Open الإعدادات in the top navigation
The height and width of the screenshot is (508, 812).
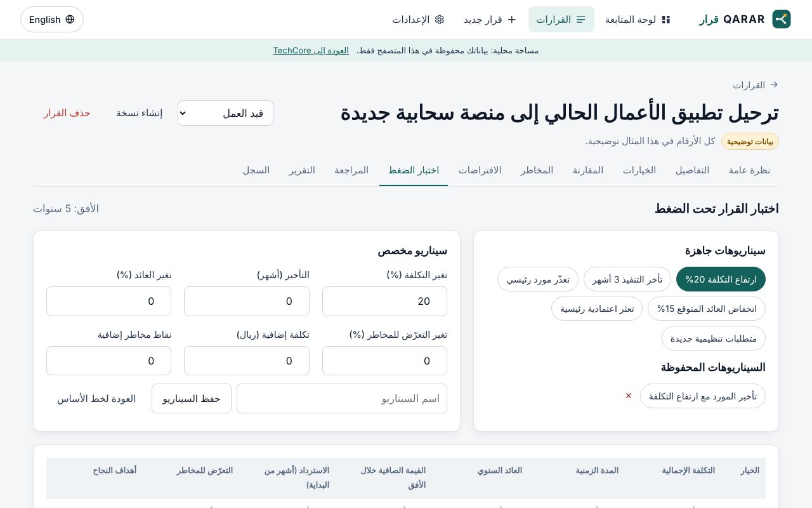[x=418, y=19]
